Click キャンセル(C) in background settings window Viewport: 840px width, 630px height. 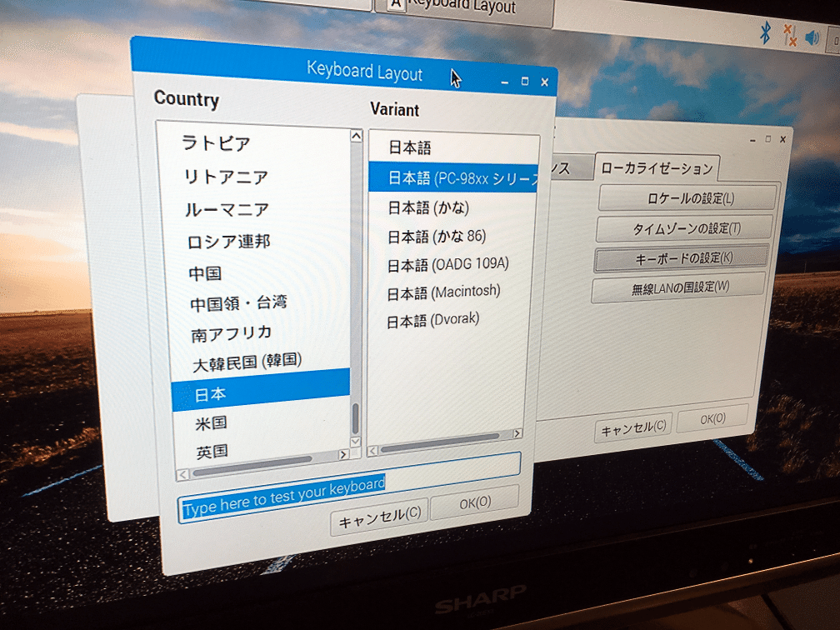(x=633, y=428)
